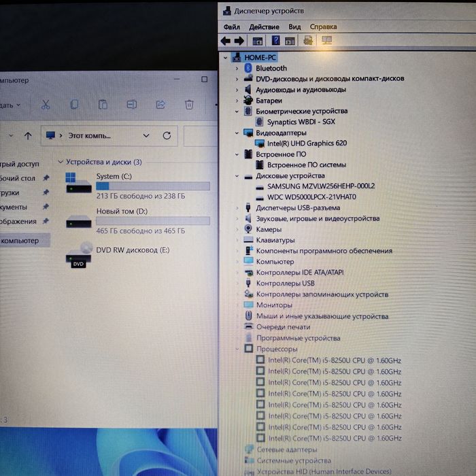The width and height of the screenshot is (476, 476).
Task: Select the Мониторы display icon
Action: click(x=248, y=305)
